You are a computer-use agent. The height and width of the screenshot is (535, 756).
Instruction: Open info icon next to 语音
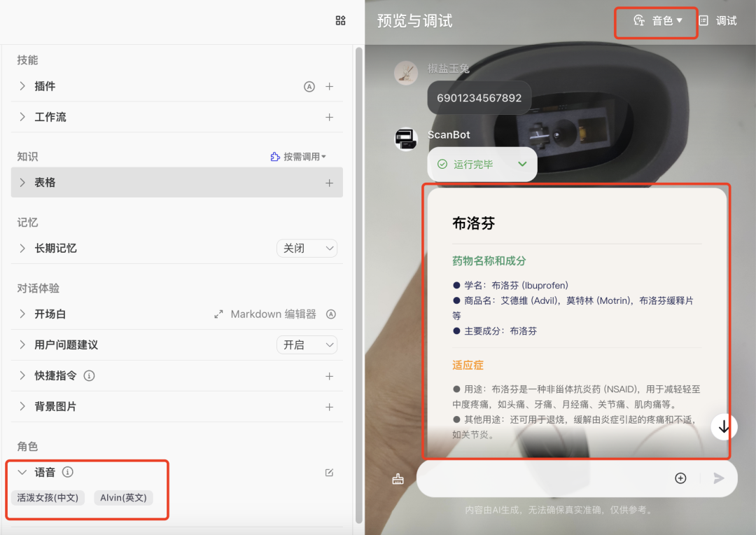(68, 472)
